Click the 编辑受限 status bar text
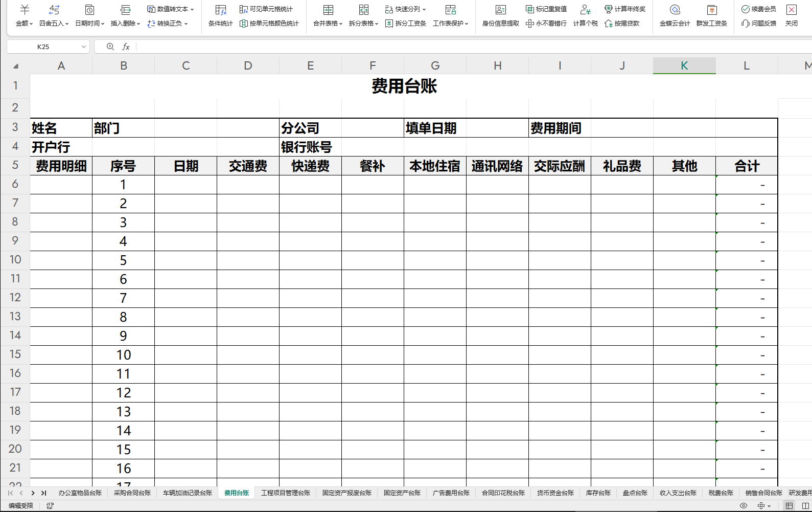The image size is (812, 512). [20, 506]
